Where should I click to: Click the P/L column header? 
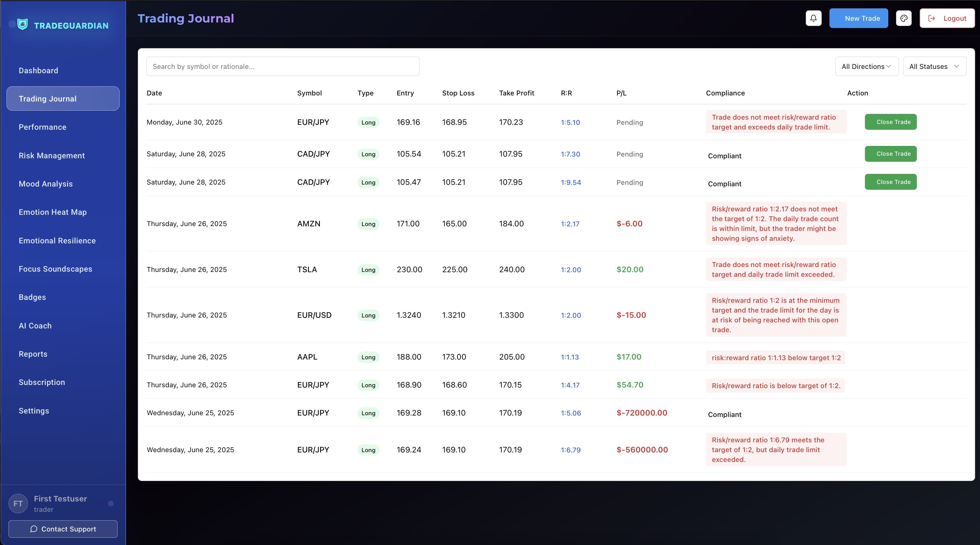(x=621, y=93)
